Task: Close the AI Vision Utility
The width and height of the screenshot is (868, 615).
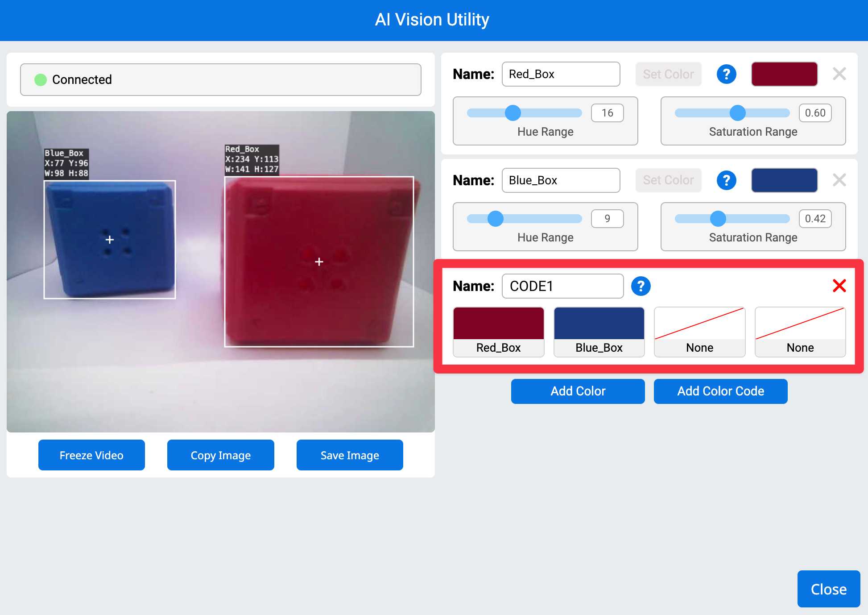Action: coord(828,589)
